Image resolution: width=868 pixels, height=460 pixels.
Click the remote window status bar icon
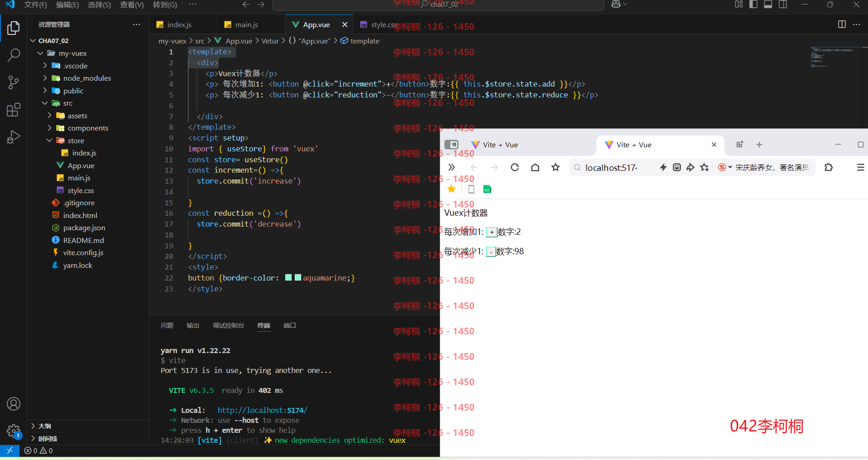[10, 450]
